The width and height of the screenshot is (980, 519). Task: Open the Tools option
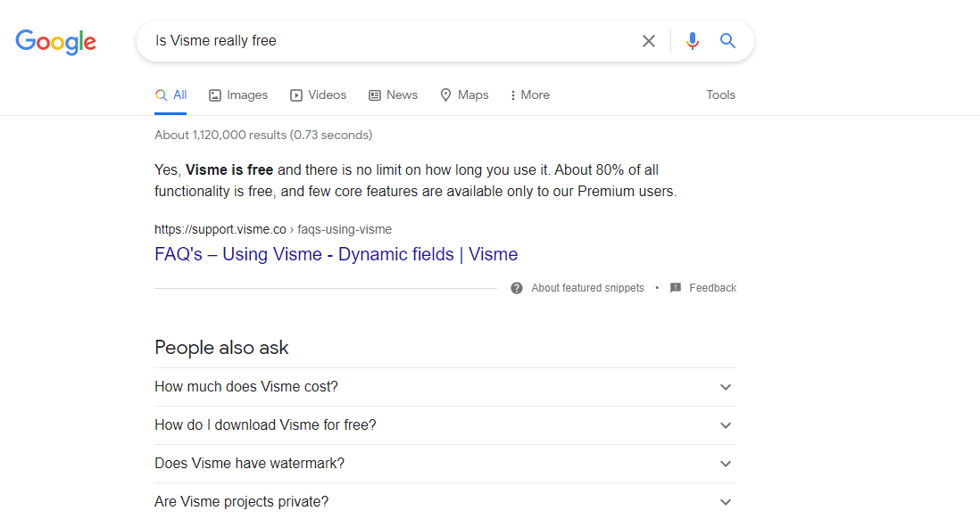[x=720, y=95]
